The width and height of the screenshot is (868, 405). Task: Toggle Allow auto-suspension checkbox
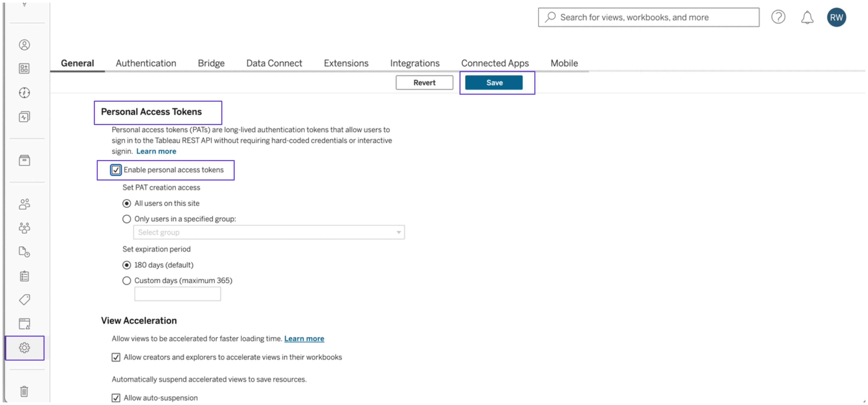[116, 398]
